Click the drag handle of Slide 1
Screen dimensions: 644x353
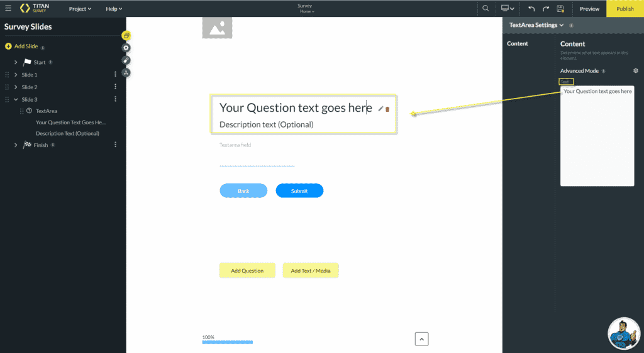[7, 75]
